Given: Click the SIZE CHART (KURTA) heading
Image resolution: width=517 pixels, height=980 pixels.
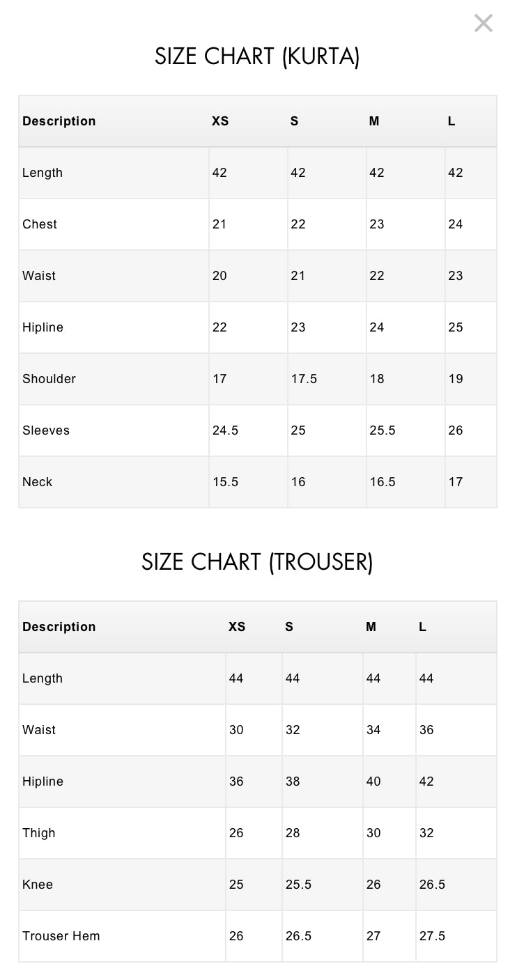Looking at the screenshot, I should 257,56.
